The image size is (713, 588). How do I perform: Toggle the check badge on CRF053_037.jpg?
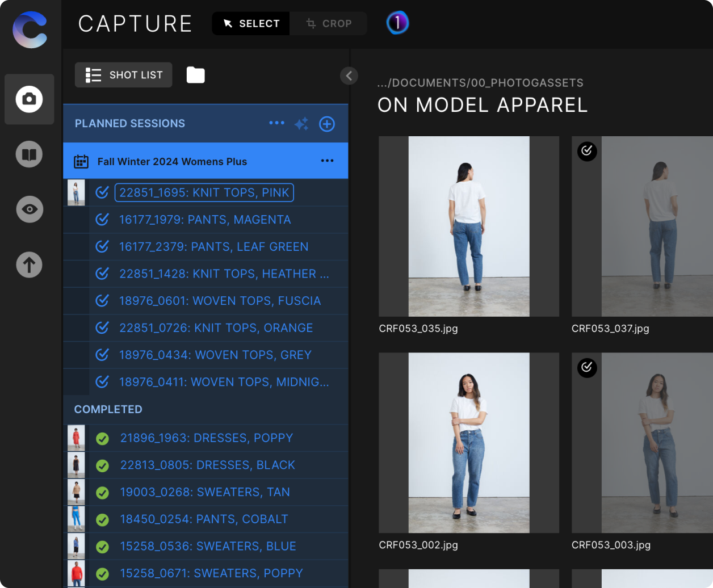click(587, 152)
